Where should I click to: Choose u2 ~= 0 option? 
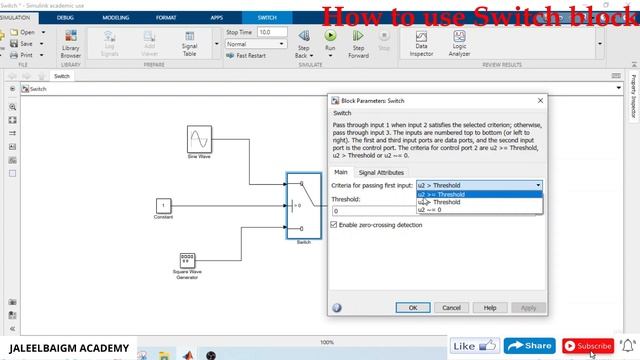click(479, 210)
